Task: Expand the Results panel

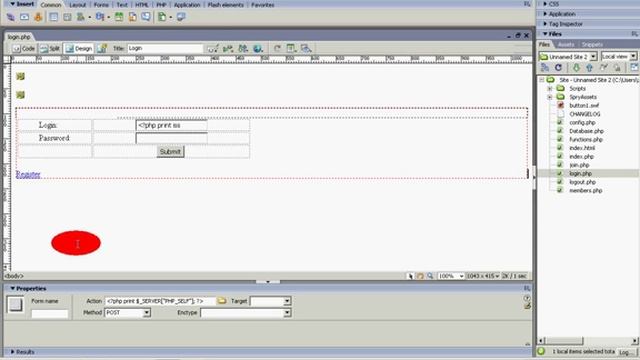Action: [12, 352]
